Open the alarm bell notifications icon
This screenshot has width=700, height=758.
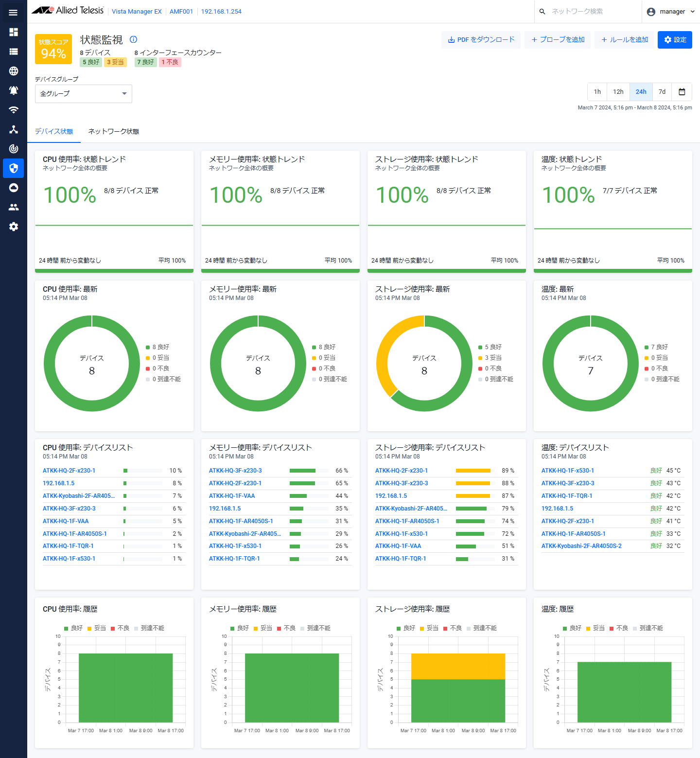(14, 90)
